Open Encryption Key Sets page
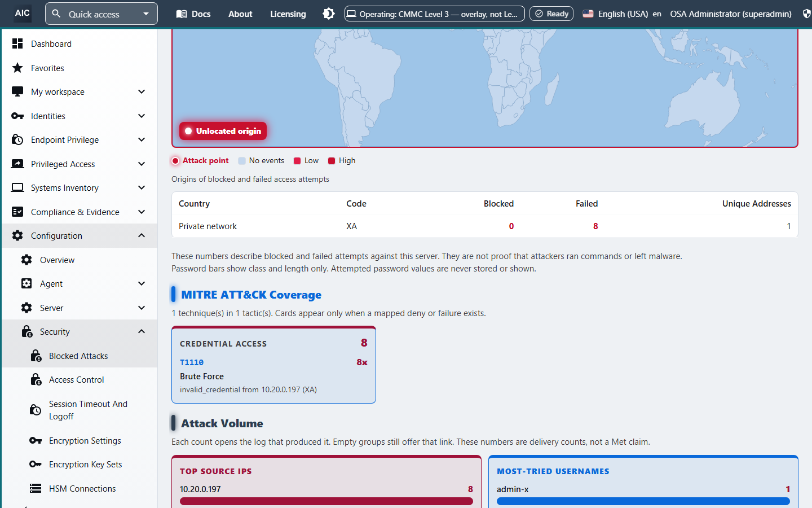Viewport: 812px width, 508px height. tap(86, 465)
